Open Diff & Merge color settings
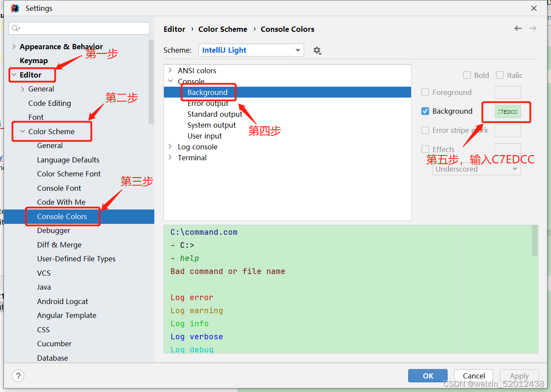Viewport: 551px width, 392px height. click(59, 245)
